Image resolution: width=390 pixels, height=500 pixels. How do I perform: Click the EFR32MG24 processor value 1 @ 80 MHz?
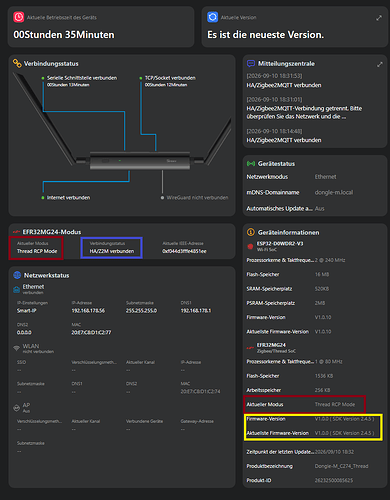[328, 362]
